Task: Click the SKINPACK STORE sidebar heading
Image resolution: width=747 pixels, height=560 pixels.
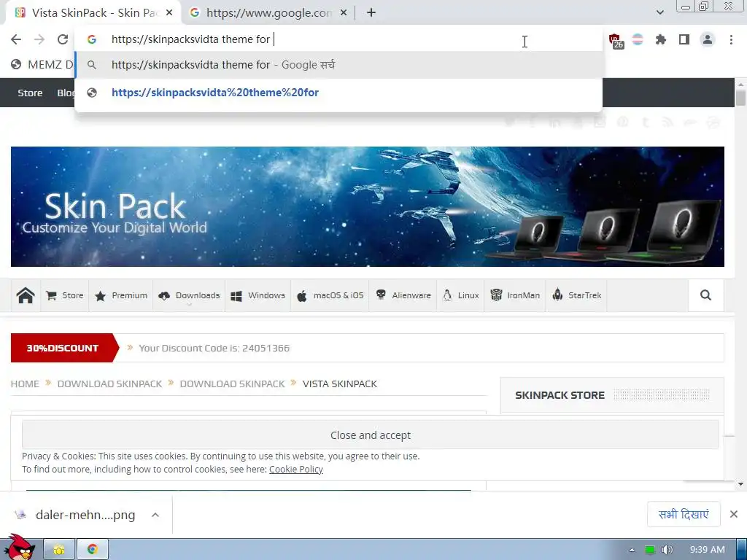Action: click(560, 395)
